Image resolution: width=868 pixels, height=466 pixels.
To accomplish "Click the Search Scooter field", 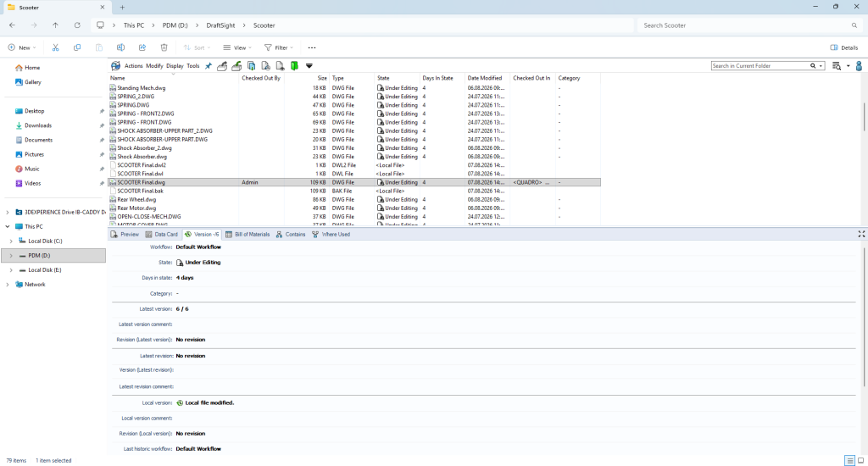I will click(750, 25).
